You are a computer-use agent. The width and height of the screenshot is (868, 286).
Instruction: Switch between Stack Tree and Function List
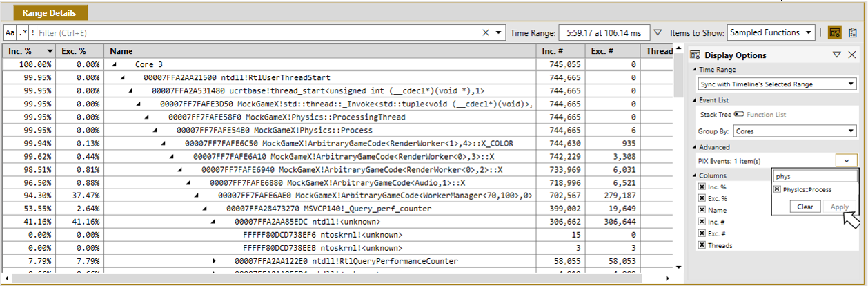pos(740,115)
